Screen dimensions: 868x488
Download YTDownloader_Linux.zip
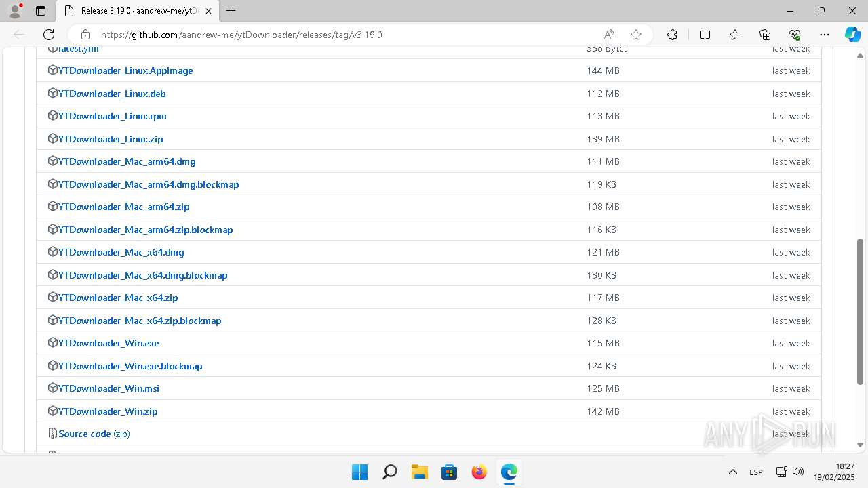[111, 139]
